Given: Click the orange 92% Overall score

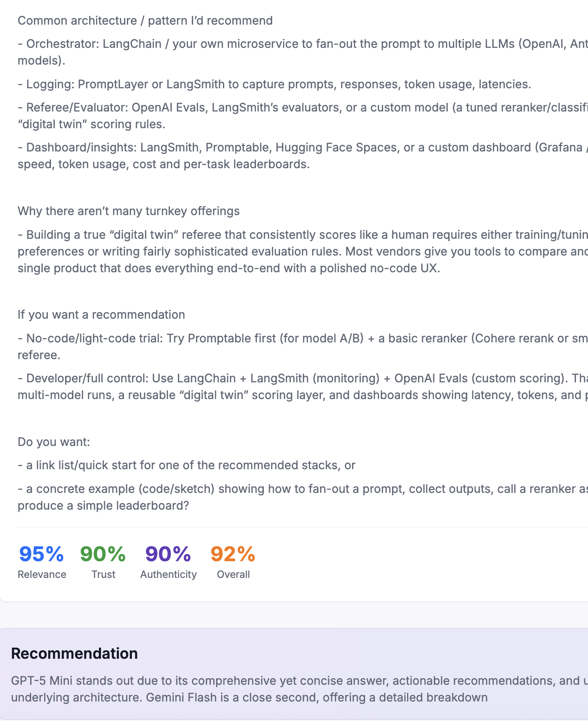Looking at the screenshot, I should click(x=233, y=554).
